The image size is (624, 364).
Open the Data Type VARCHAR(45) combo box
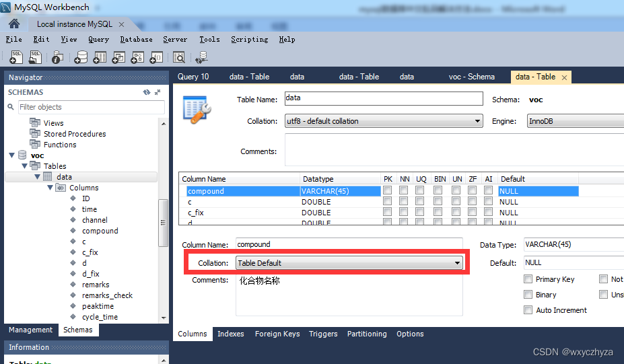point(574,244)
